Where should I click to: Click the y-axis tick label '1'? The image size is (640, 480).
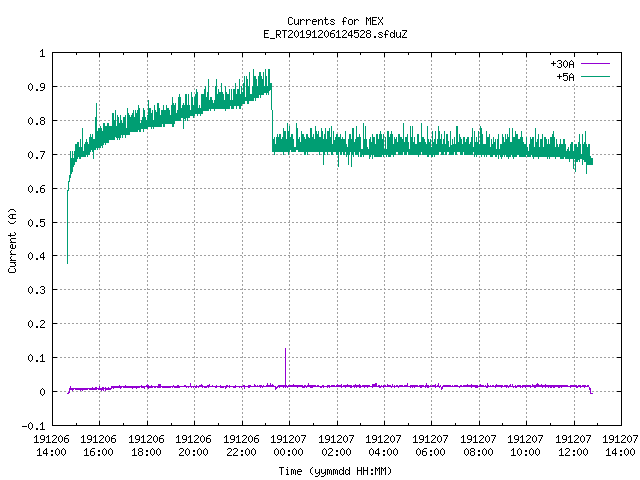pyautogui.click(x=42, y=53)
